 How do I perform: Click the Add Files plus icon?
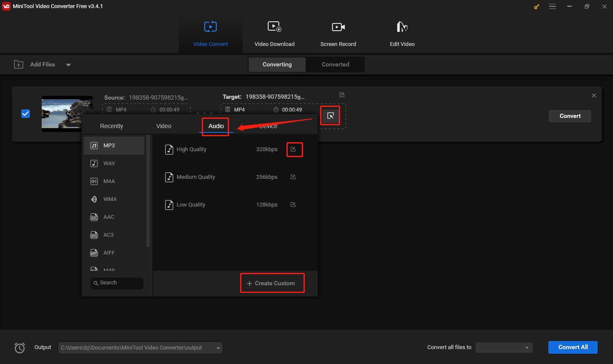19,65
